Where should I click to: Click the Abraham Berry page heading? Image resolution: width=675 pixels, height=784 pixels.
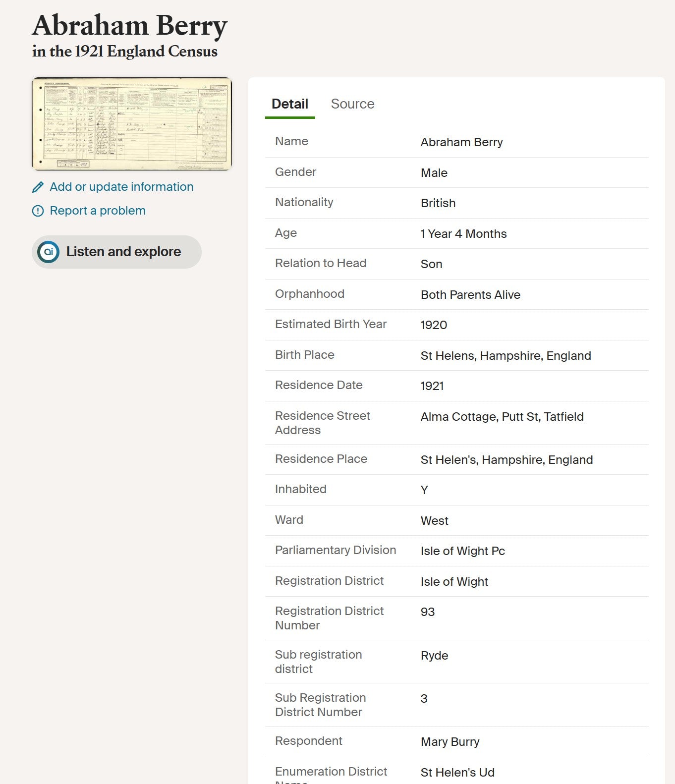(x=130, y=25)
